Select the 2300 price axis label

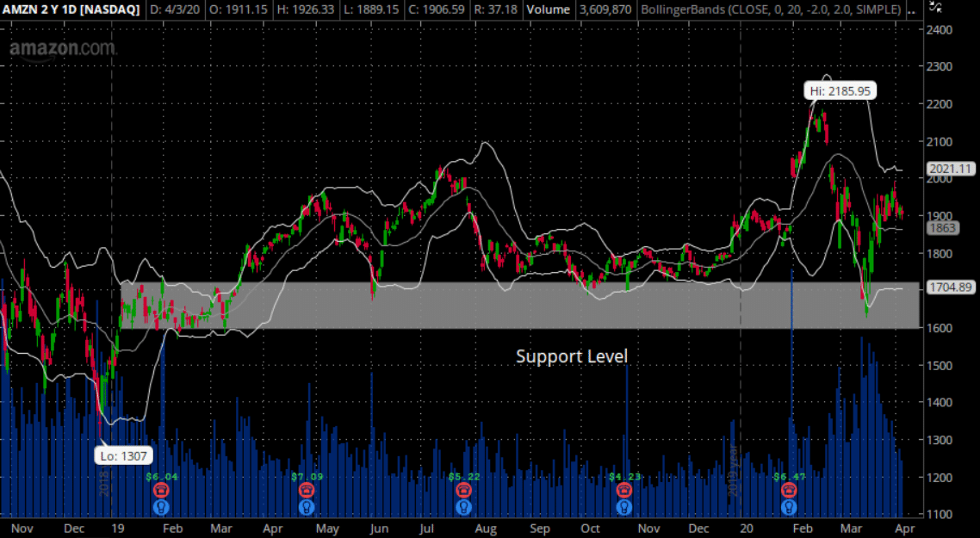point(940,66)
